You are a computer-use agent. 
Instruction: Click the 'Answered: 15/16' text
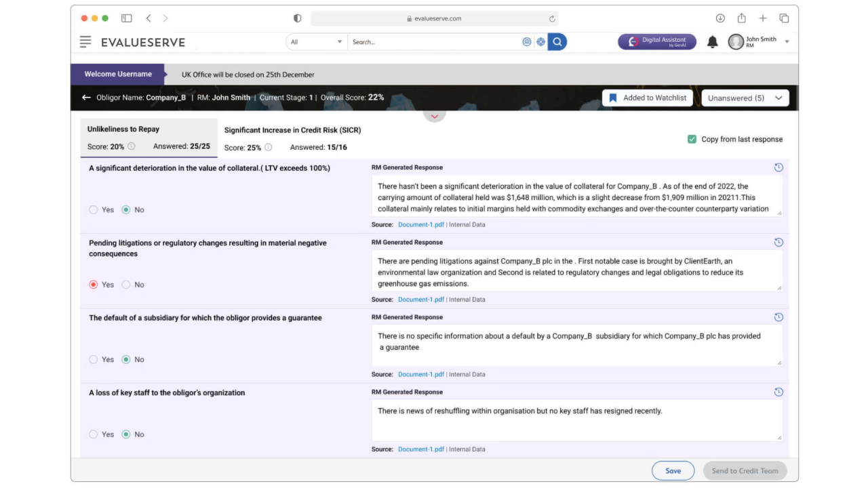point(319,147)
